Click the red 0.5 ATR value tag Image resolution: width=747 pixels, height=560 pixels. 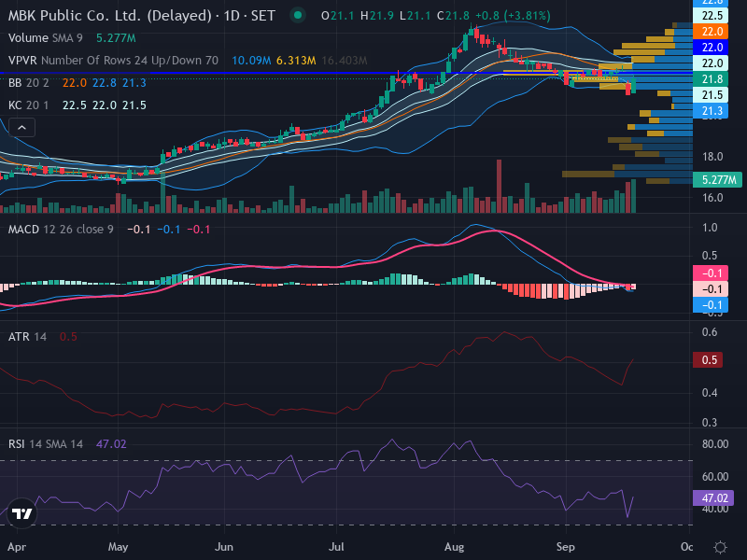click(708, 359)
